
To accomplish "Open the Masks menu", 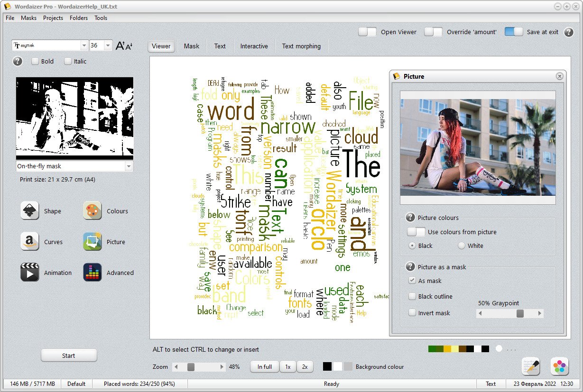I will pos(28,18).
